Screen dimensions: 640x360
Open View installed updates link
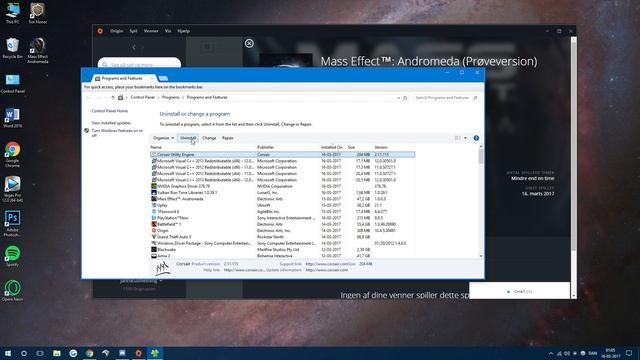point(111,122)
